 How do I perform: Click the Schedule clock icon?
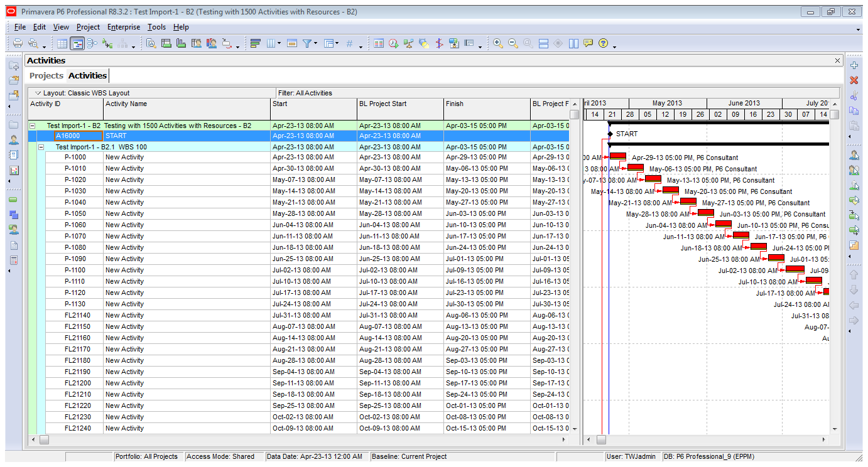pyautogui.click(x=394, y=43)
